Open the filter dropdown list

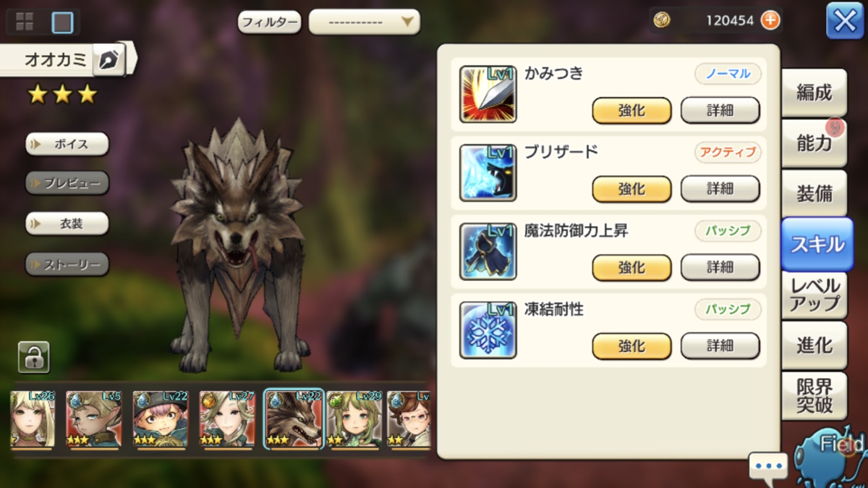point(365,22)
